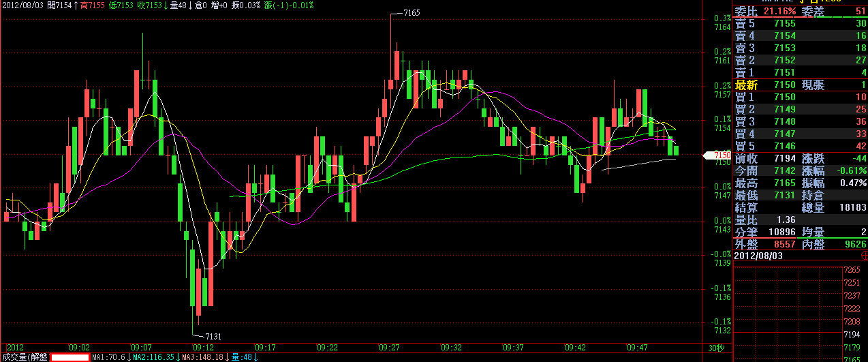Screen dimensions: 868x362
Task: Click the 漲幅 value -0.61%
Action: (852, 170)
